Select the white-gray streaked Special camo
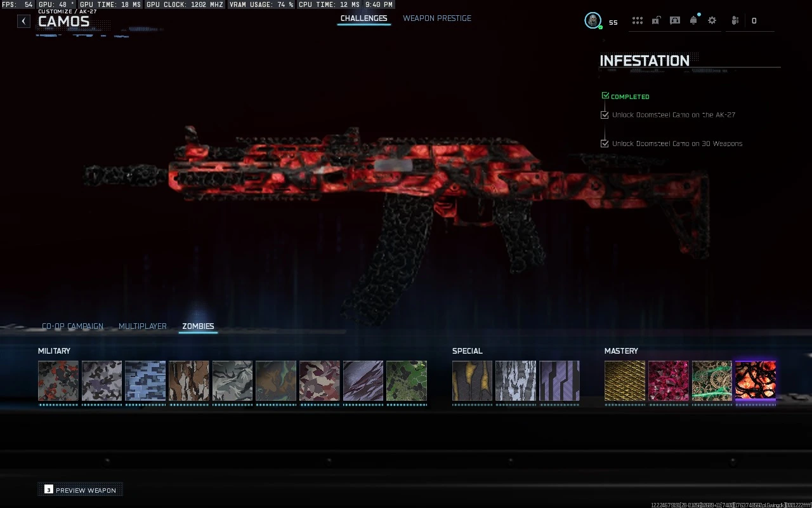Screen dimensions: 812x508 click(x=516, y=381)
